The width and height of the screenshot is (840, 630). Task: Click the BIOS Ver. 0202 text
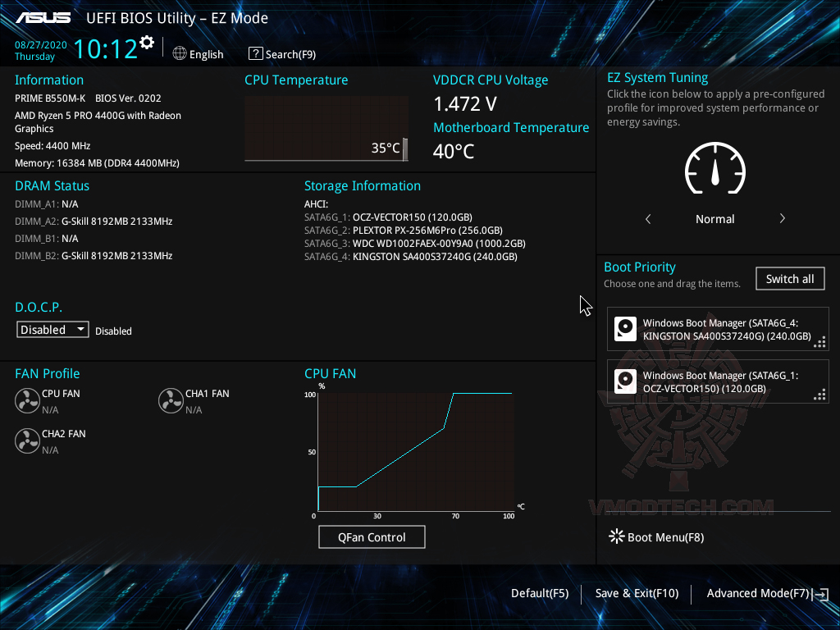point(128,98)
